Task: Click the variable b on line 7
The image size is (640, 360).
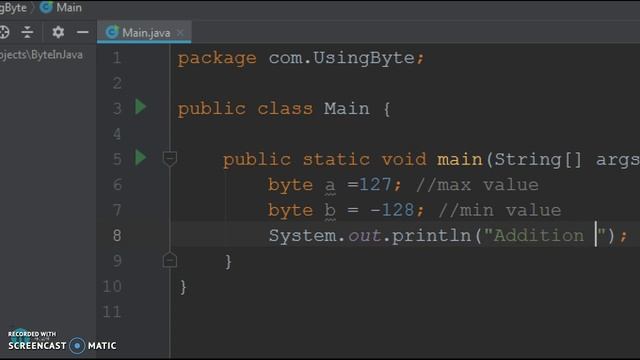Action: pos(330,210)
